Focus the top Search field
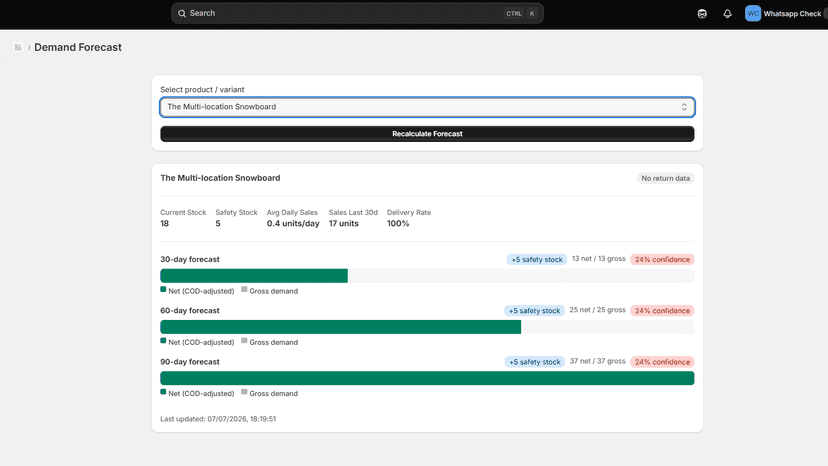This screenshot has width=828, height=466. [x=357, y=13]
